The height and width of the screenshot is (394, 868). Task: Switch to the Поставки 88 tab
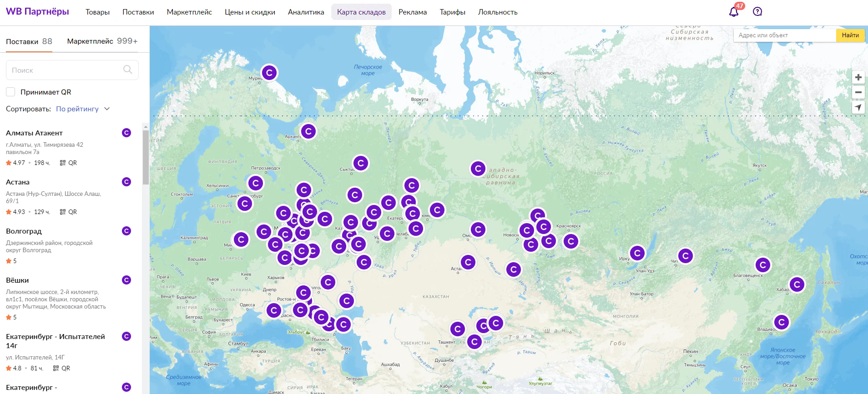pyautogui.click(x=29, y=41)
